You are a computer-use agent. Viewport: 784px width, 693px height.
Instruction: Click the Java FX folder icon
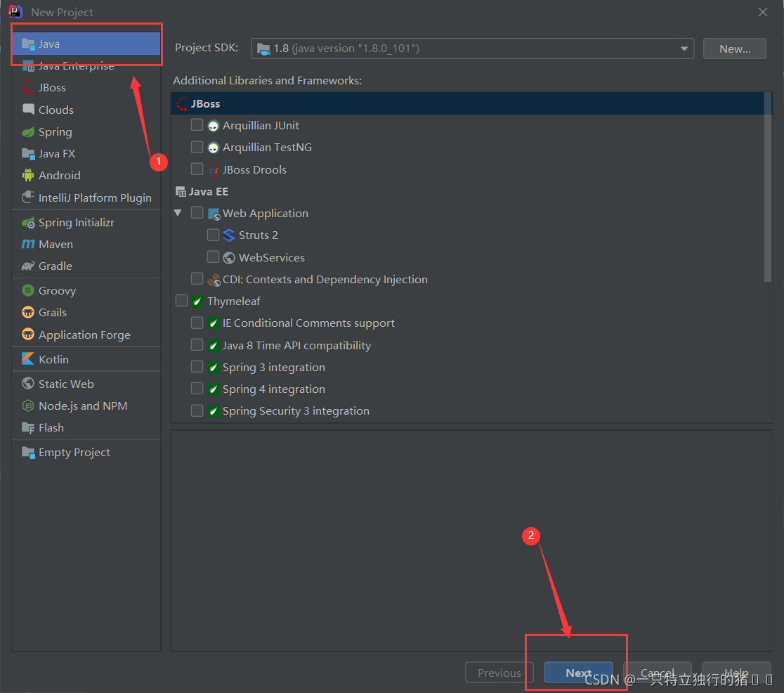coord(28,154)
